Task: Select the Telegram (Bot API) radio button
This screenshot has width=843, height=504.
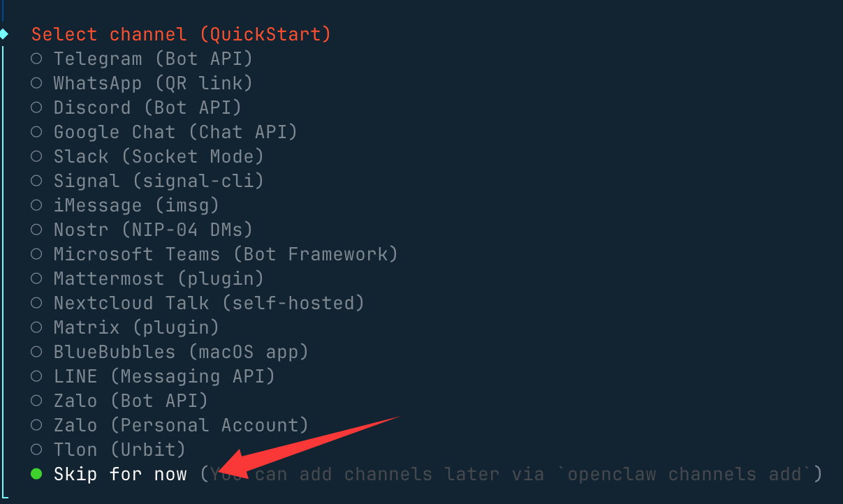Action: tap(36, 59)
